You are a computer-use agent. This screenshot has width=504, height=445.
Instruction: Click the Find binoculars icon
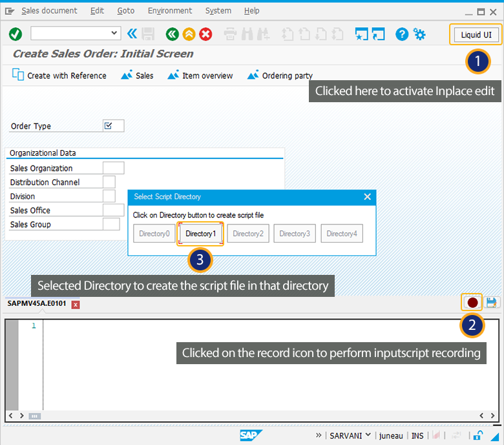tap(247, 34)
